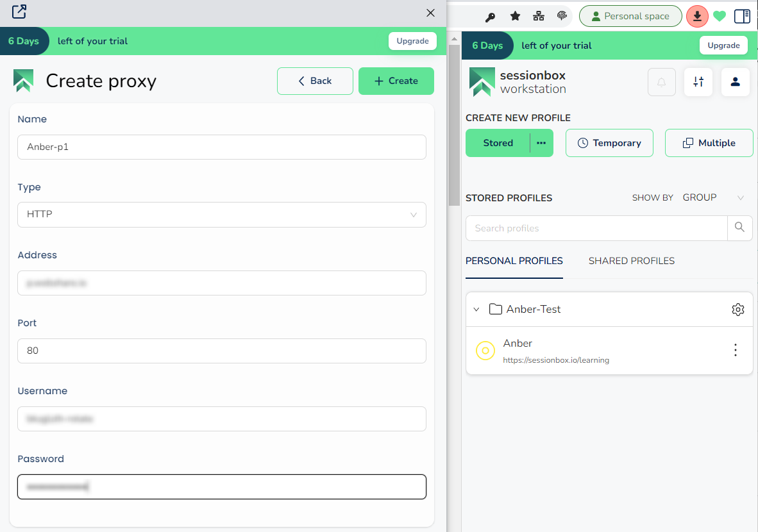Click the search magnifier icon
Image resolution: width=758 pixels, height=532 pixels.
pyautogui.click(x=739, y=227)
